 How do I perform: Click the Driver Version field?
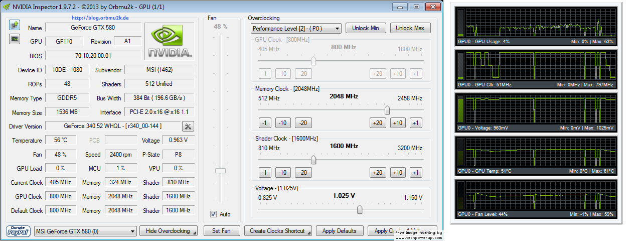pos(112,126)
